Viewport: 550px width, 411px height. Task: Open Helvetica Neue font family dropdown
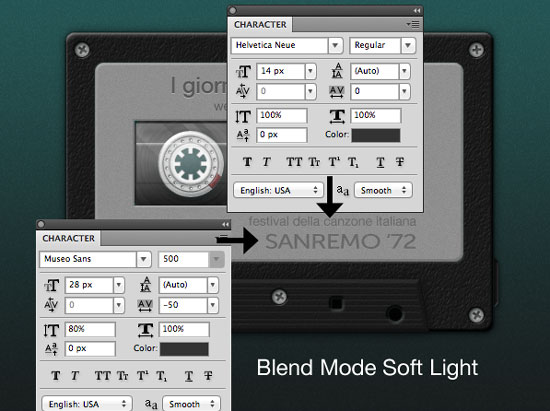coord(335,45)
